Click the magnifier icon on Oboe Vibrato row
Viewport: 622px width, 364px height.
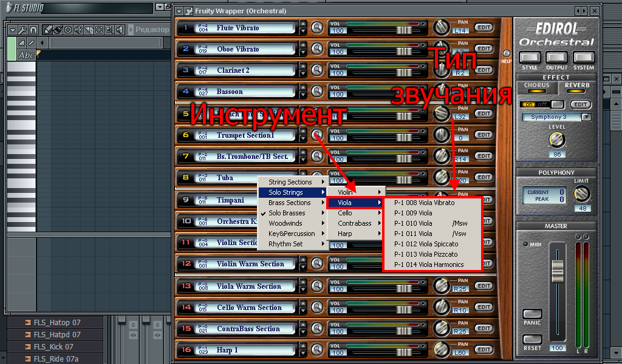click(x=316, y=49)
